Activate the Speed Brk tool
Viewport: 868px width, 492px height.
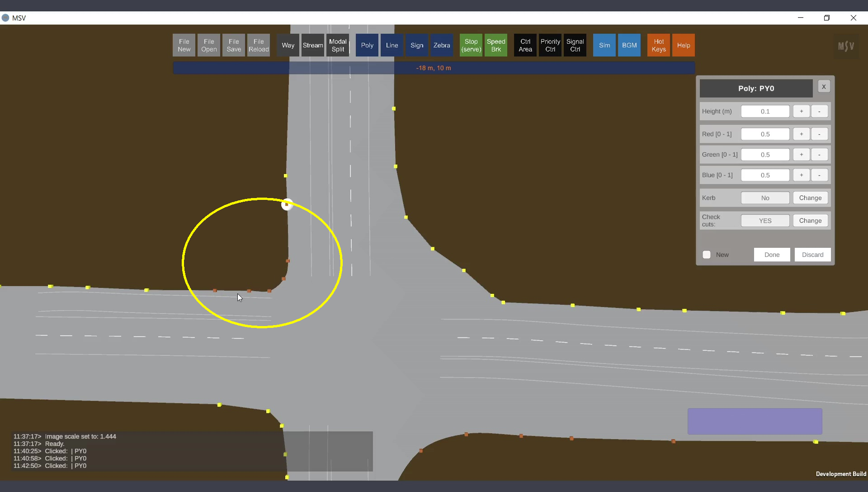(x=495, y=45)
